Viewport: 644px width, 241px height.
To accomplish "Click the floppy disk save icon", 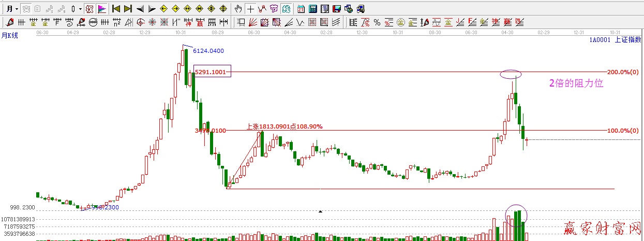I will click(x=337, y=9).
